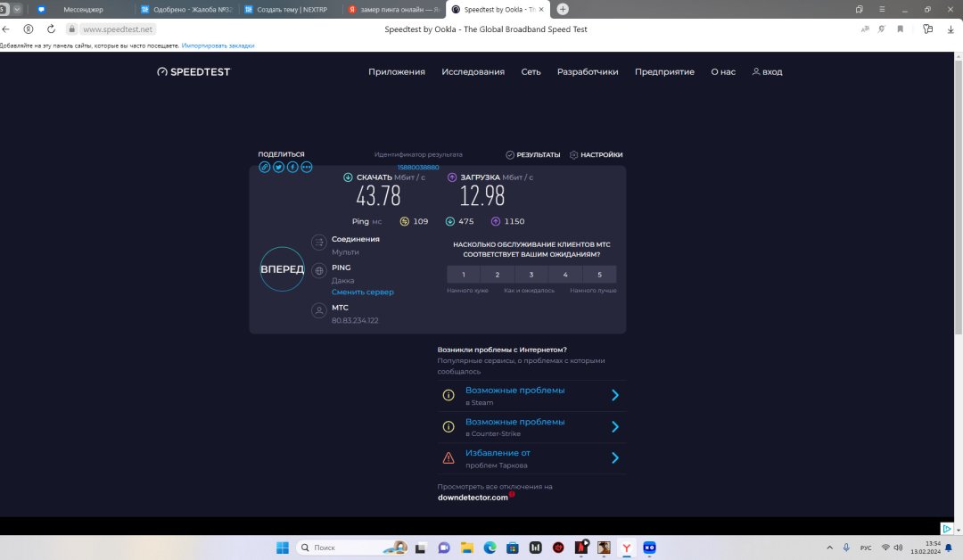Switch to замер пинга онлайн tab
This screenshot has height=560, width=963.
point(394,9)
